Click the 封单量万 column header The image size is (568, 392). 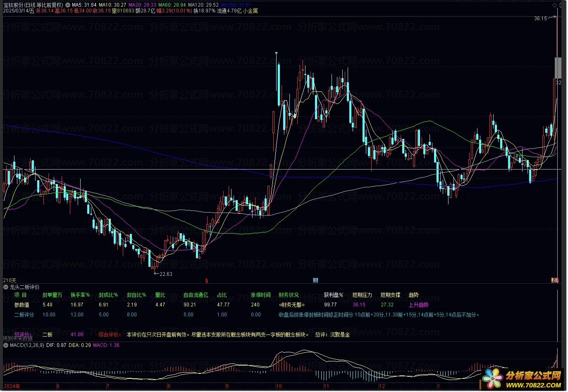click(x=52, y=295)
